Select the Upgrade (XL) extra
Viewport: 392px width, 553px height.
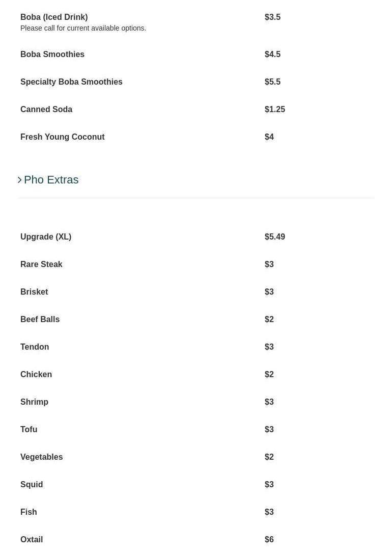point(46,237)
